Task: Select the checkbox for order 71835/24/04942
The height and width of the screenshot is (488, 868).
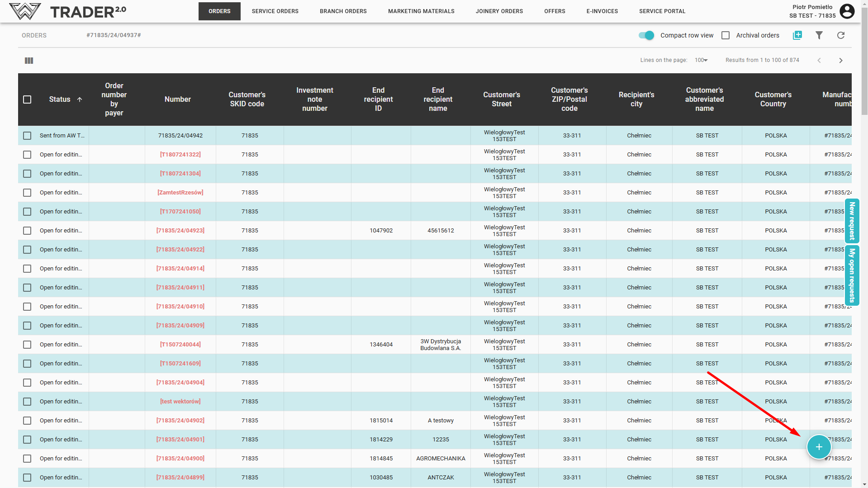Action: tap(27, 136)
